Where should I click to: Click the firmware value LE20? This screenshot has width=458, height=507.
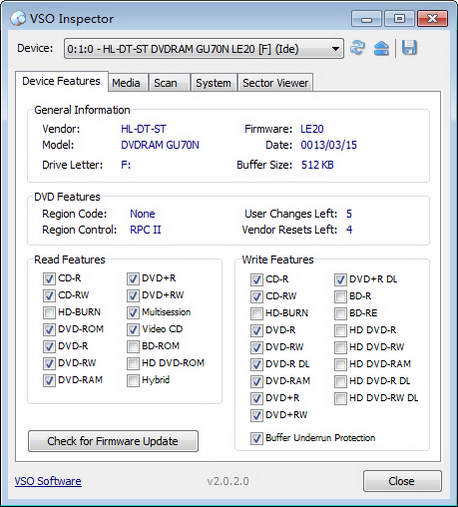pos(312,129)
